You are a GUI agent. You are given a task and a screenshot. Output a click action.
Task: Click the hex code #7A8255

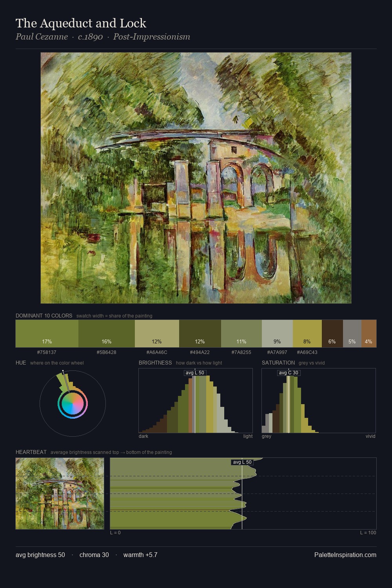pyautogui.click(x=241, y=352)
